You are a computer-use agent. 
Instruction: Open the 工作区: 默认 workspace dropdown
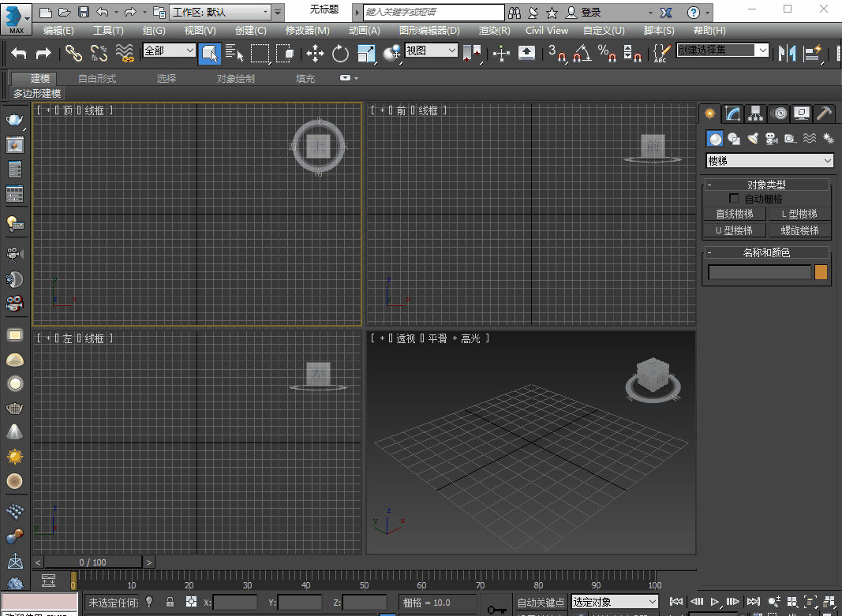(x=220, y=12)
